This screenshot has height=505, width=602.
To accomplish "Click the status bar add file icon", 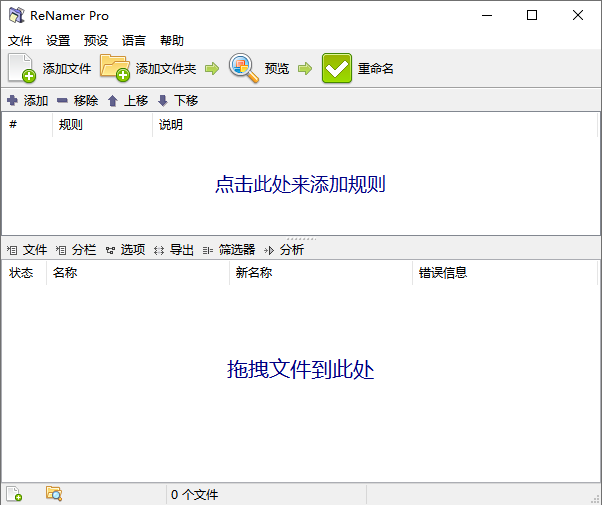I will coord(14,494).
